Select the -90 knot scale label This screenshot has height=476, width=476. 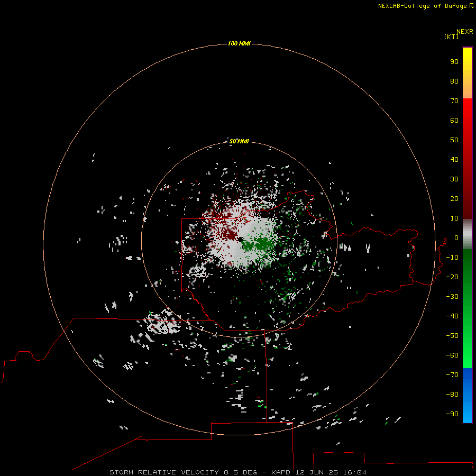452,414
